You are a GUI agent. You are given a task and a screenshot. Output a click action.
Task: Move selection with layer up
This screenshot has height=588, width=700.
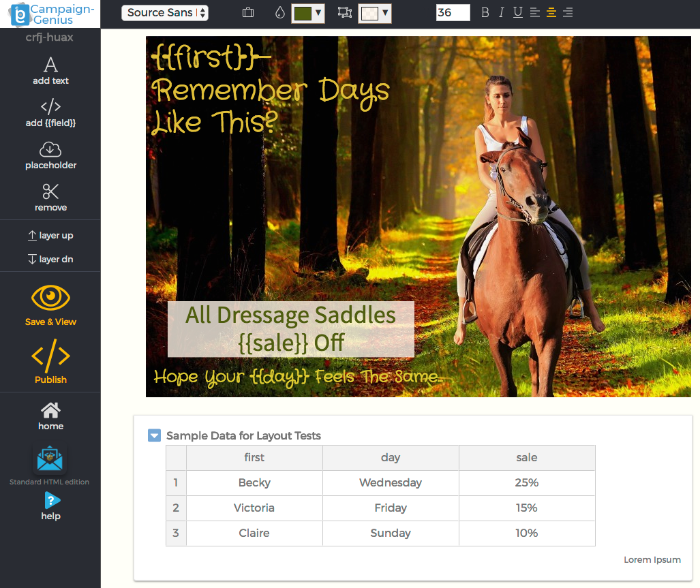click(x=50, y=235)
